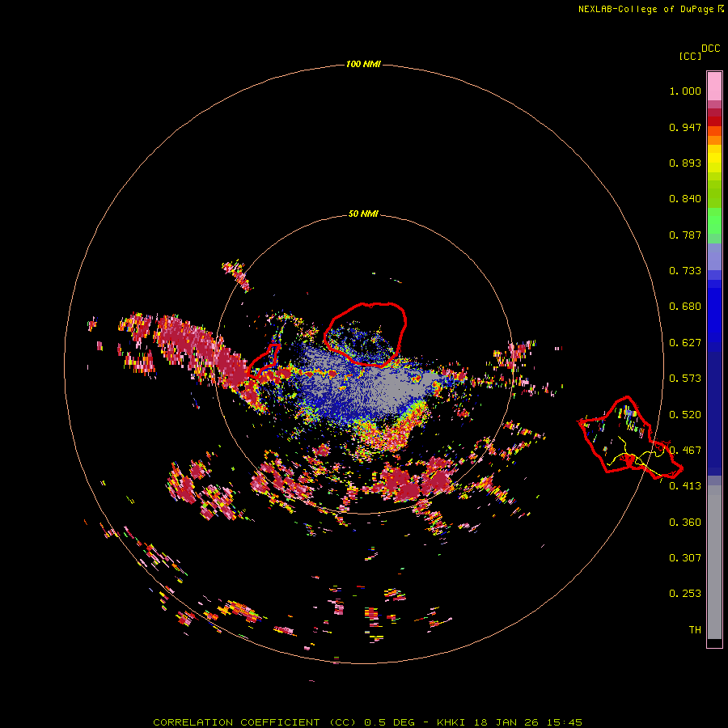Click the 0.947 color scale value
This screenshot has height=728, width=728.
[685, 127]
